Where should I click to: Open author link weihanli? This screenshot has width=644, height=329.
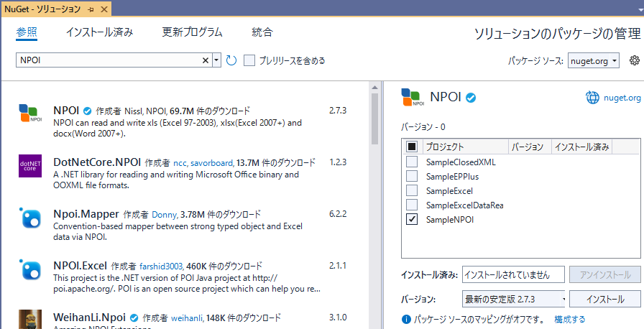pyautogui.click(x=188, y=318)
